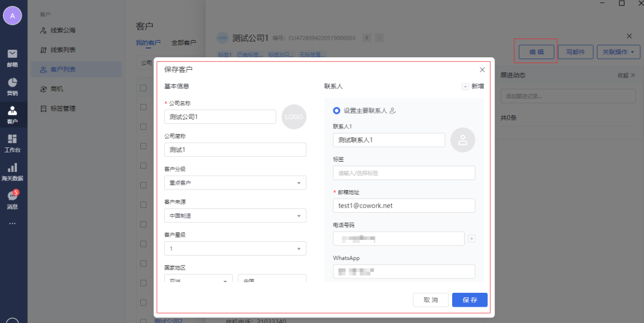
Task: Expand the 客户星级 dropdown
Action: point(235,249)
